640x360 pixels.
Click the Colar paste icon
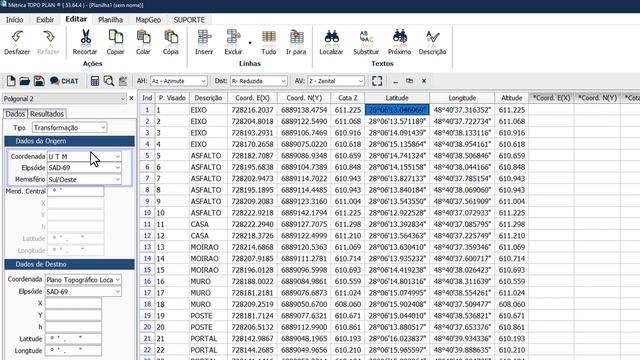pos(143,37)
